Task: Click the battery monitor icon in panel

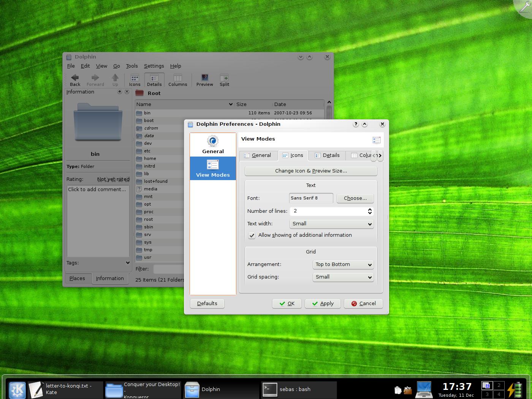Action: tap(516, 390)
